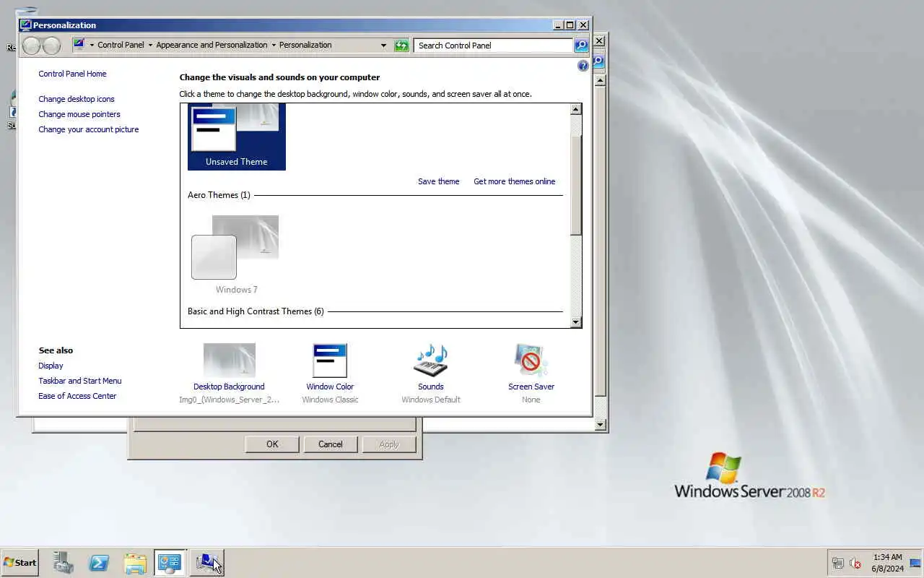Viewport: 924px width, 578px height.
Task: Click Screen Saver label text
Action: coord(531,387)
